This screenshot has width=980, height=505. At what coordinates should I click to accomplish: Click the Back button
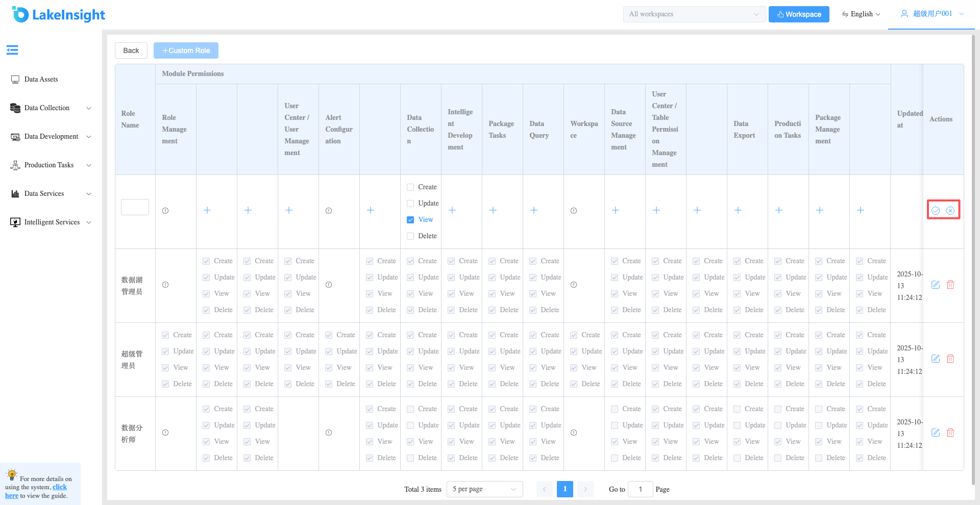[x=131, y=50]
